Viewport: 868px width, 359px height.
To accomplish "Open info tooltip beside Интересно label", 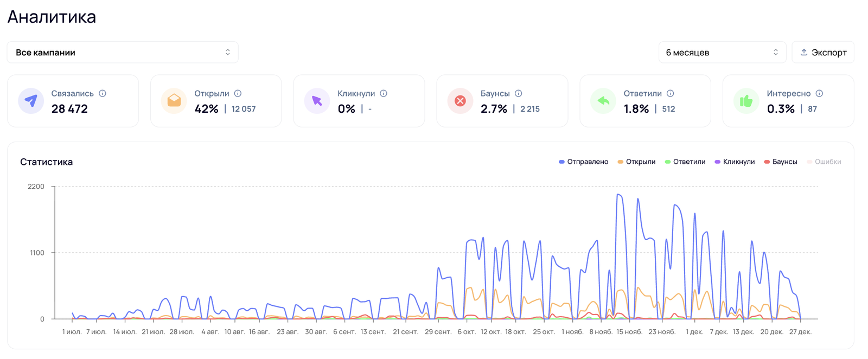I will (819, 93).
